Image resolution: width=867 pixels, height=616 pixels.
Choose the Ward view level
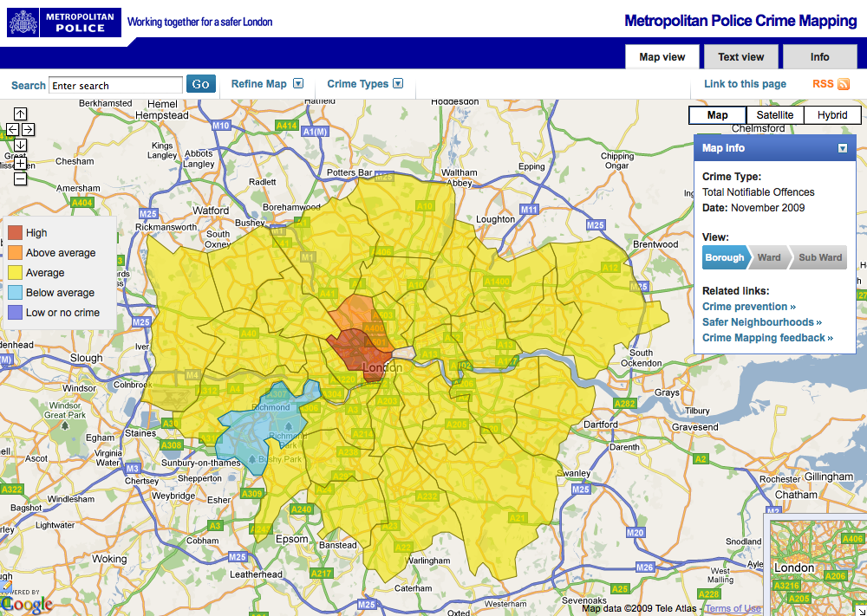coord(769,257)
